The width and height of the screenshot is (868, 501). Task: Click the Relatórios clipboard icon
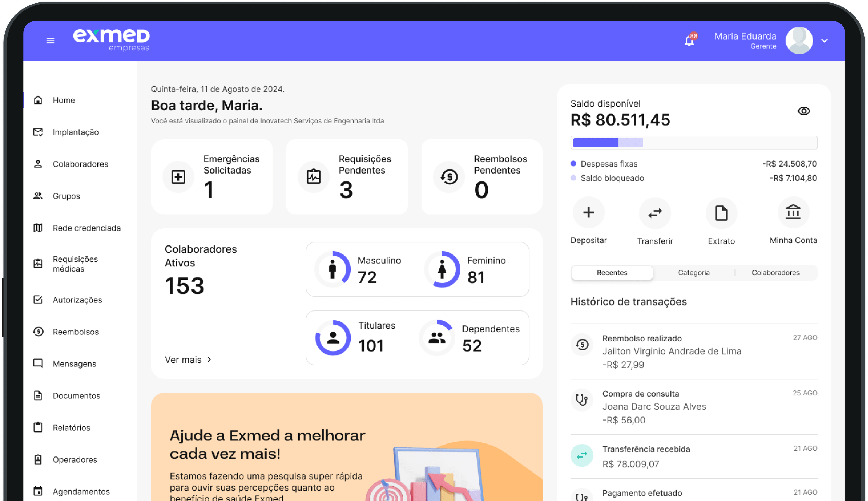pyautogui.click(x=38, y=427)
